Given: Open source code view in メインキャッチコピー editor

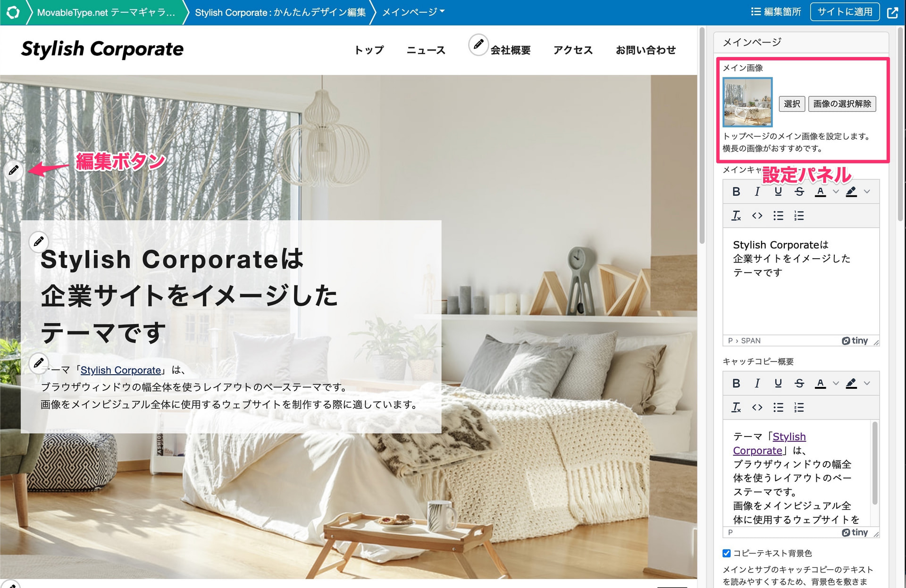Looking at the screenshot, I should pyautogui.click(x=757, y=216).
